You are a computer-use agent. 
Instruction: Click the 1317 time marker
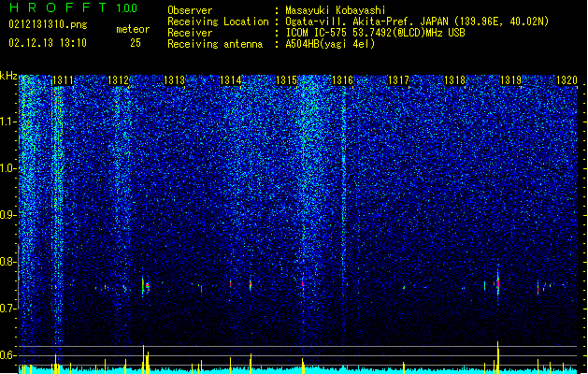398,80
